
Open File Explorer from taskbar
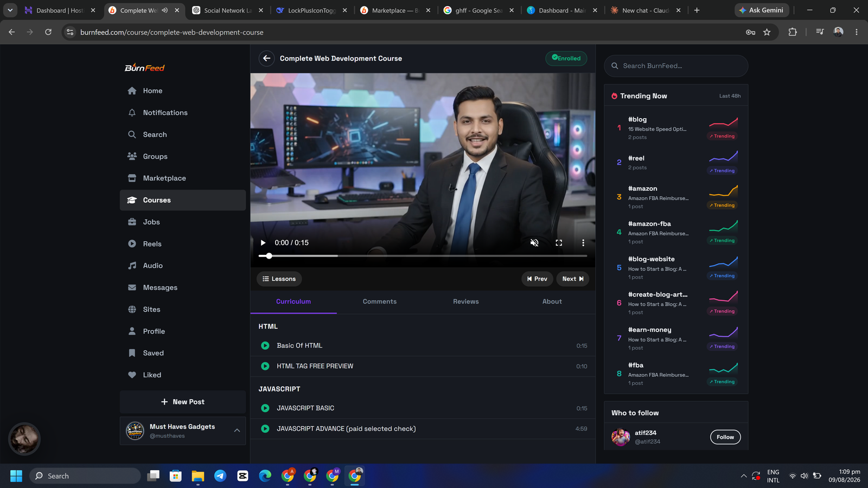point(197,476)
